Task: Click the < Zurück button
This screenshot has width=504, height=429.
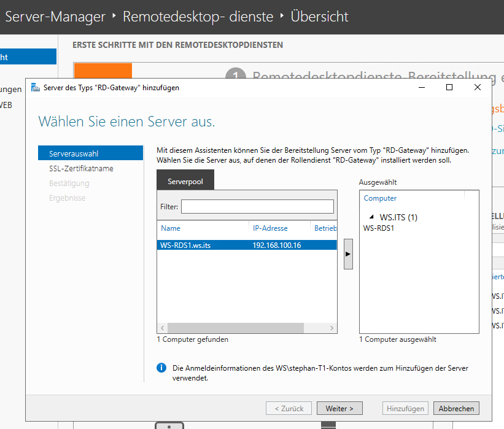Action: tap(289, 408)
